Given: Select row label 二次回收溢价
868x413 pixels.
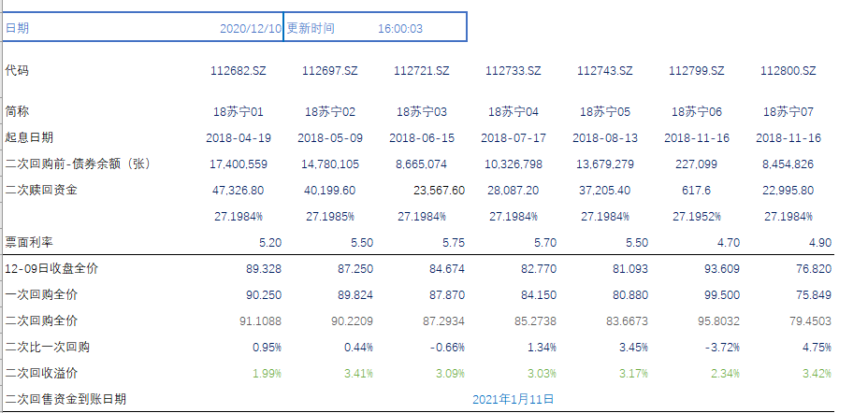Looking at the screenshot, I should [x=41, y=373].
